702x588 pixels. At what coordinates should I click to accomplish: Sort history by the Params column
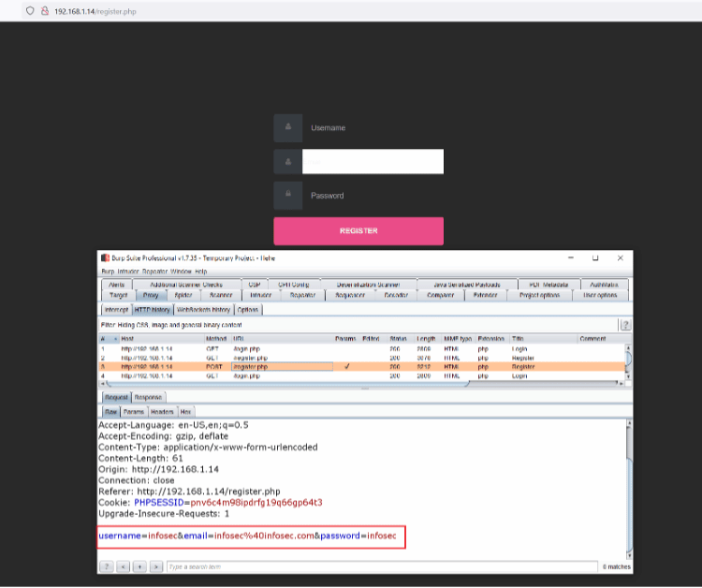345,338
